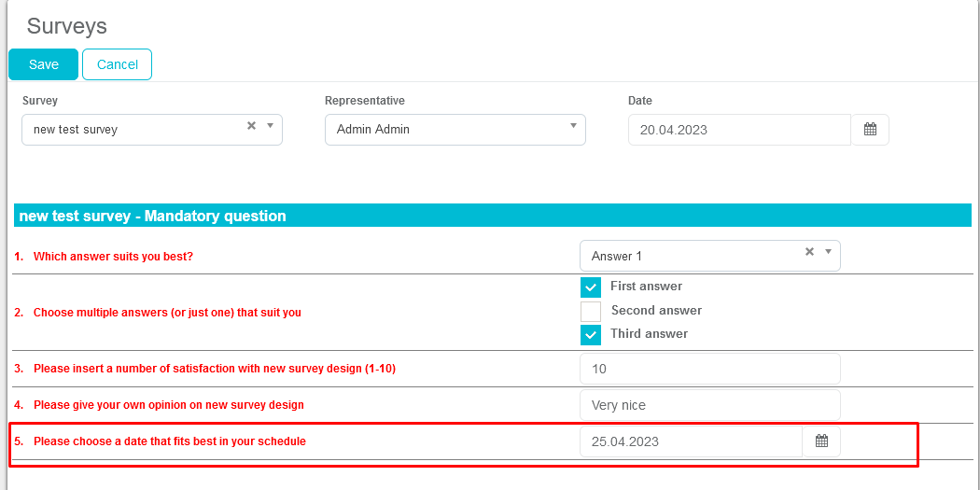Click the opinion field containing 'Very nice'

coord(709,405)
